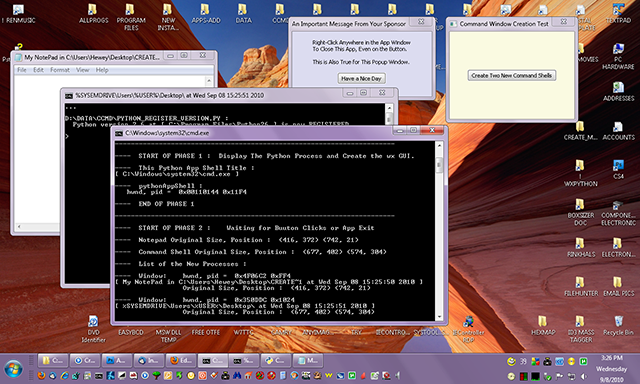
Task: Click the cmd.exe title bar system icon
Action: click(119, 133)
